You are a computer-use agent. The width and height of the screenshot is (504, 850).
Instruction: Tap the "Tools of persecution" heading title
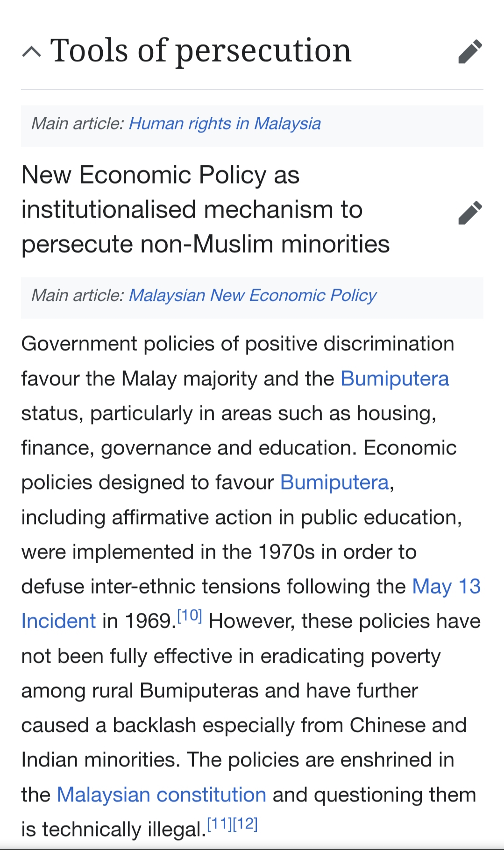(x=201, y=50)
